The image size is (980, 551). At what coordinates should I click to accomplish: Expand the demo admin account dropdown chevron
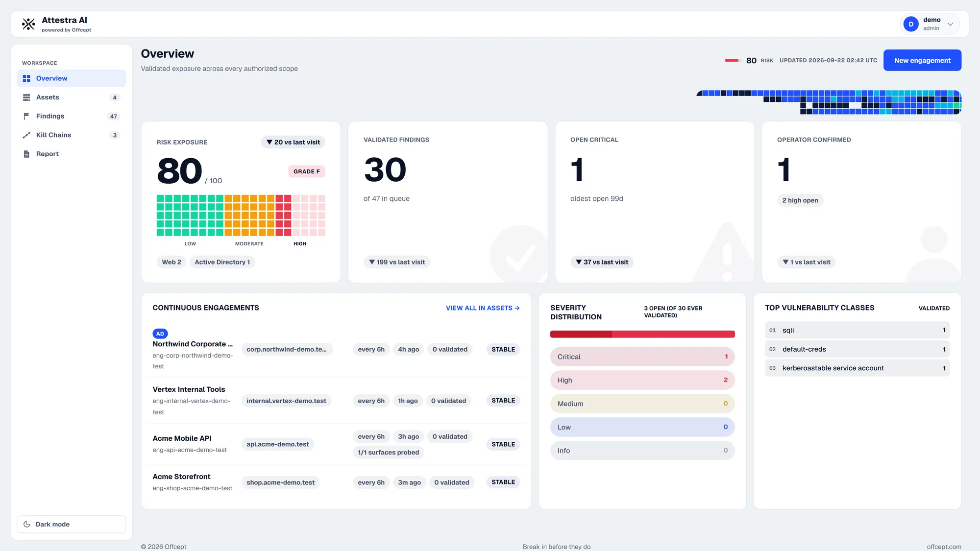tap(950, 24)
